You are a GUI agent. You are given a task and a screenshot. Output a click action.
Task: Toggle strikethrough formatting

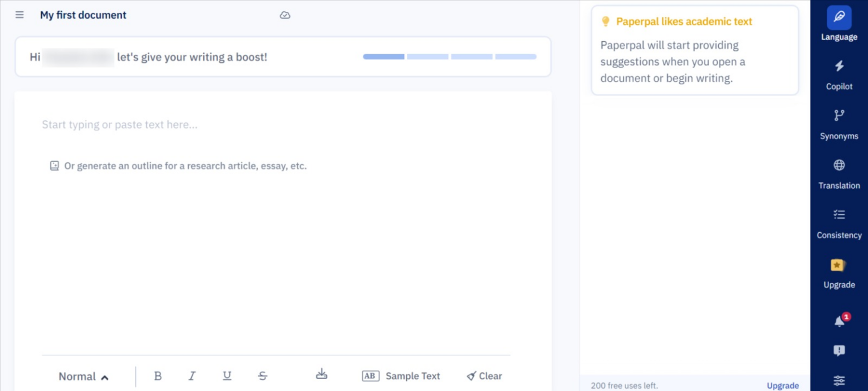pos(263,376)
